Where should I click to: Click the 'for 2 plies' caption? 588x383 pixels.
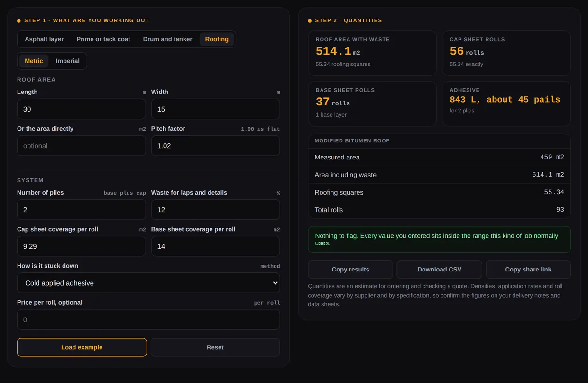pyautogui.click(x=462, y=111)
